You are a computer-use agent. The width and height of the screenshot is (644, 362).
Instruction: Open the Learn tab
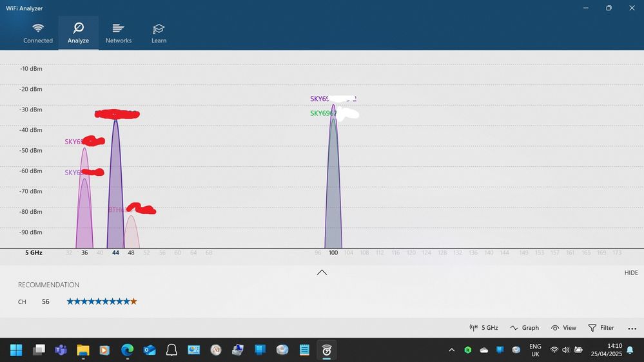point(159,33)
